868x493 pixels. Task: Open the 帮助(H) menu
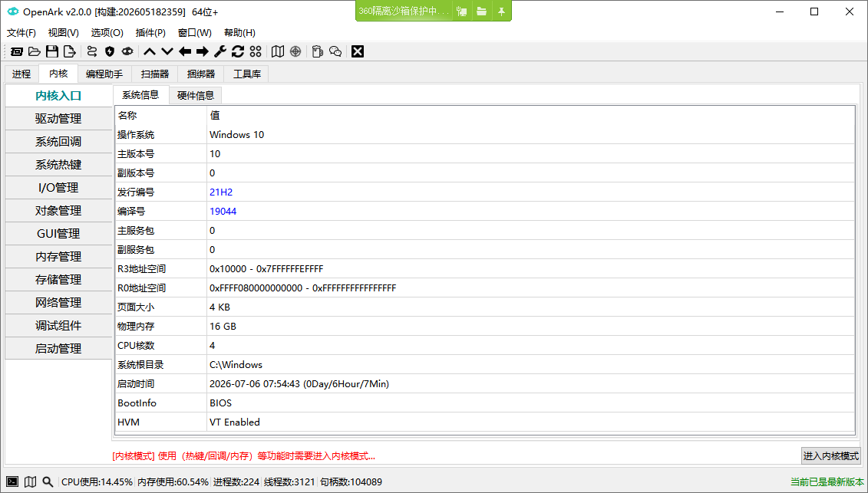click(x=239, y=33)
